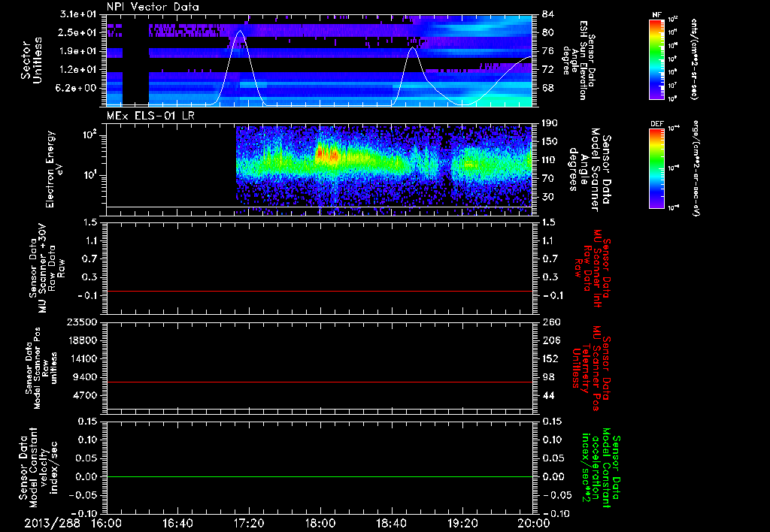Select the 'NPI Vector Data' panel title
This screenshot has height=532, width=770.
tap(153, 7)
